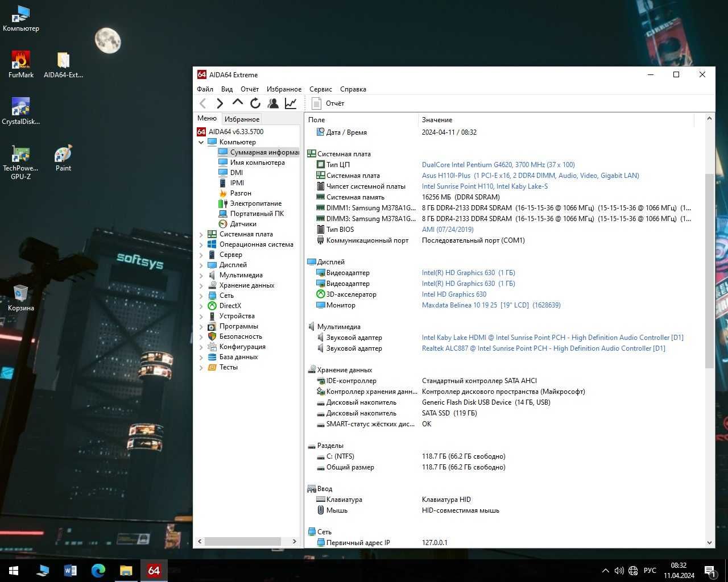Switch to the Меню tab
This screenshot has height=582, width=728.
(x=207, y=118)
